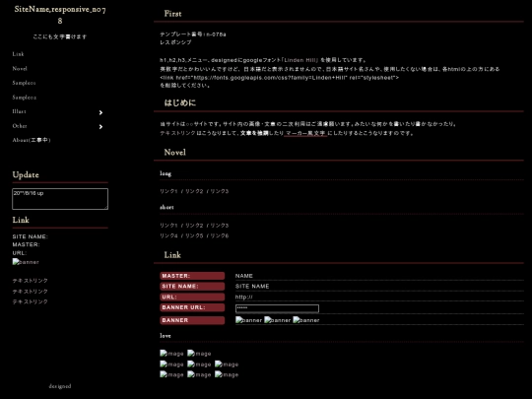532x399 pixels.
Task: Click リンク1 under long section
Action: click(168, 191)
